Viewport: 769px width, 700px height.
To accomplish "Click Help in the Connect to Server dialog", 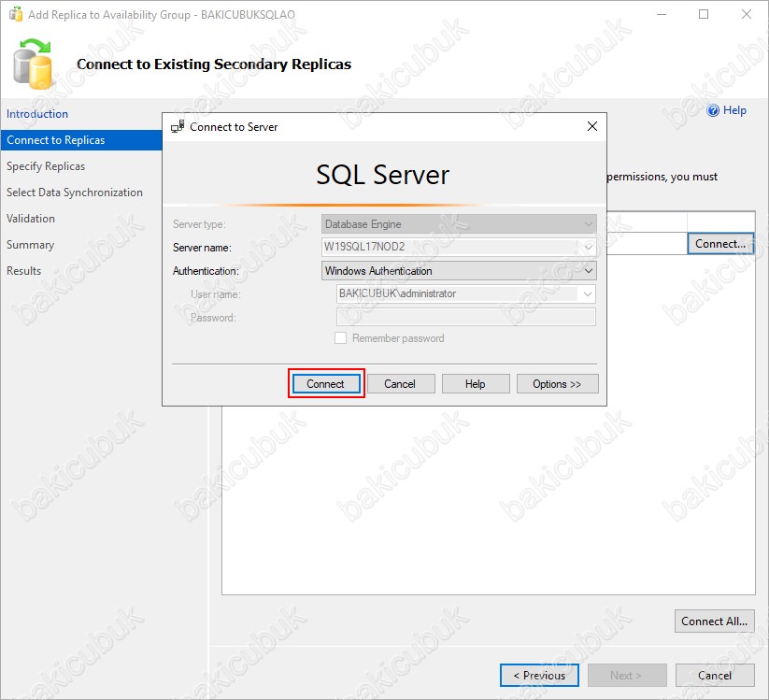I will click(x=476, y=383).
